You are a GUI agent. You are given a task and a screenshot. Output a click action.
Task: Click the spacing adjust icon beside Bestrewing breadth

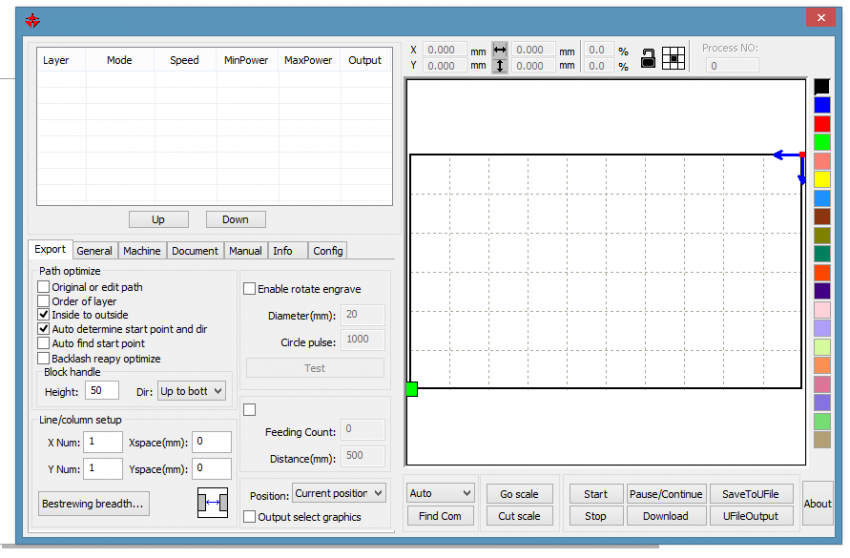[x=212, y=503]
